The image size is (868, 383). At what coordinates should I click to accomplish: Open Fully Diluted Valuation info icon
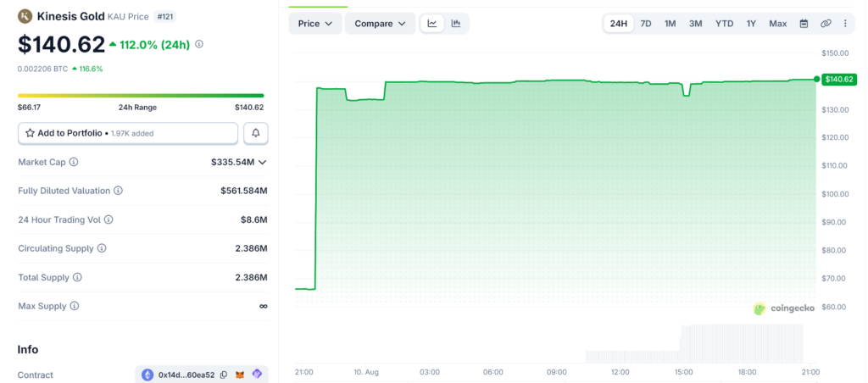click(x=118, y=191)
